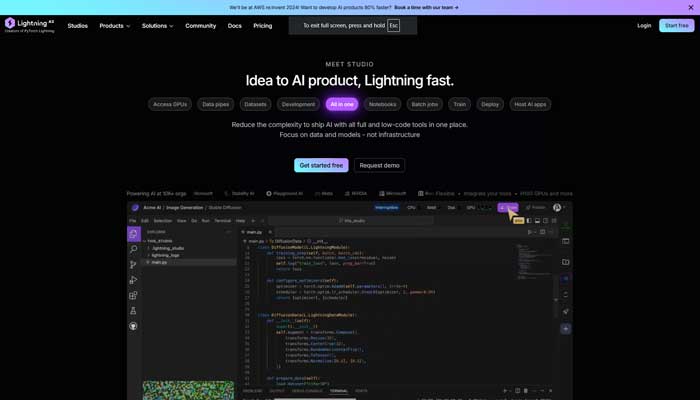Open the Community nav item
This screenshot has height=400, width=700.
tap(200, 26)
